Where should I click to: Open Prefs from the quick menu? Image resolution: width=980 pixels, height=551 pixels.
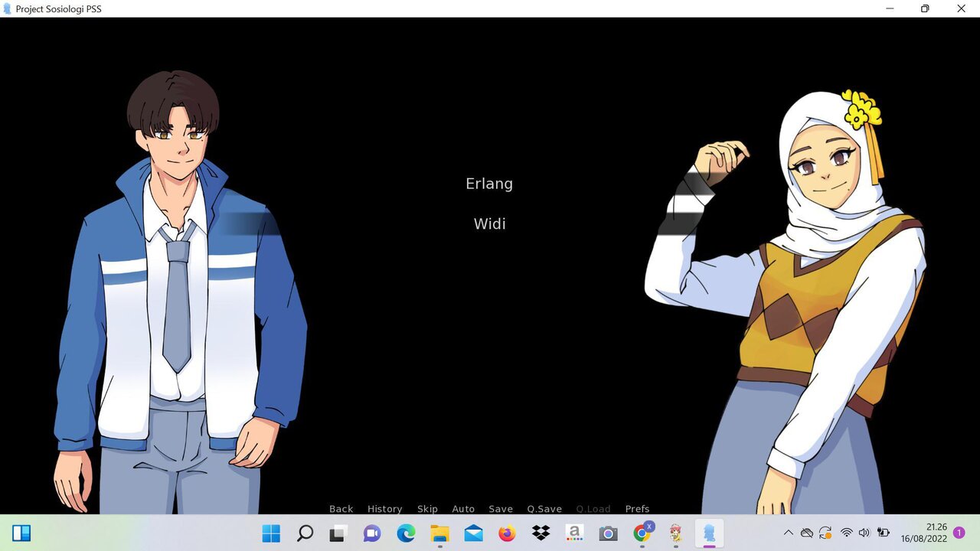click(637, 509)
